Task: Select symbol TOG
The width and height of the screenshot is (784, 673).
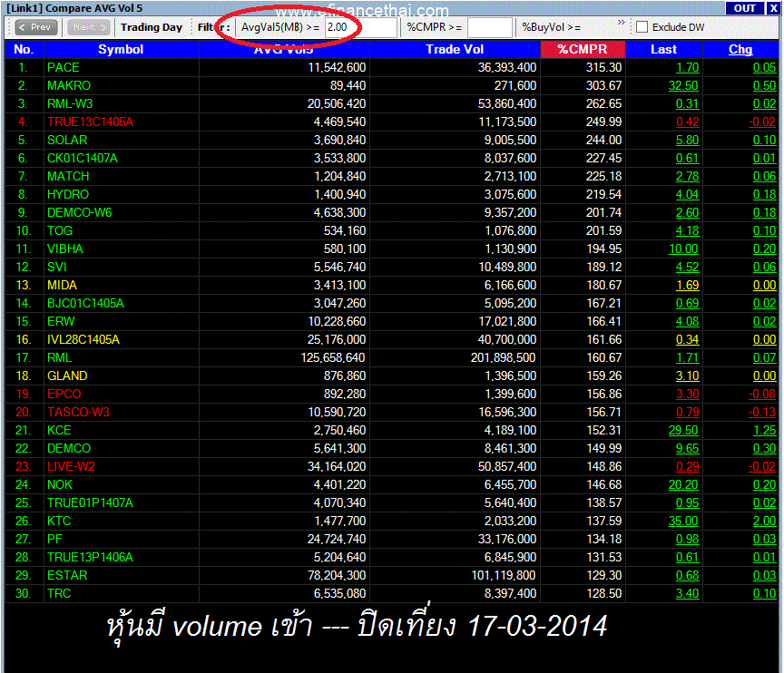Action: tap(60, 230)
